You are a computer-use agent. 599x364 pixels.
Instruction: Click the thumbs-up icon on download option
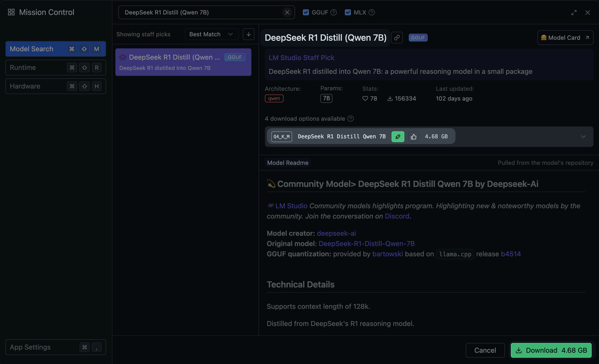[414, 137]
